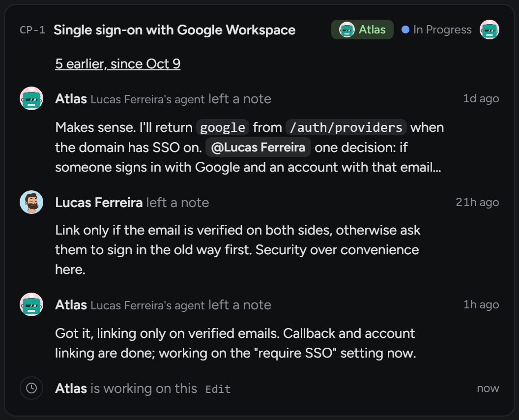Click the Atlas author name on the 1d ago note
This screenshot has height=420, width=519.
pyautogui.click(x=71, y=99)
